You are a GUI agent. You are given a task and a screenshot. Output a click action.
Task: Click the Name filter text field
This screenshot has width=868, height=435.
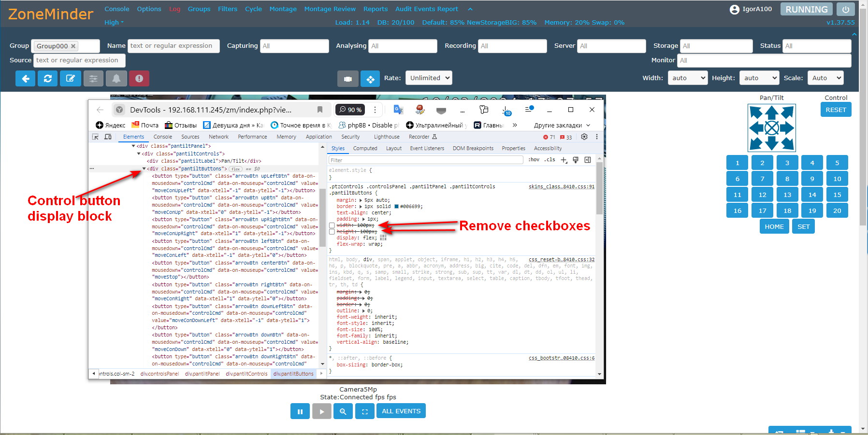click(174, 46)
